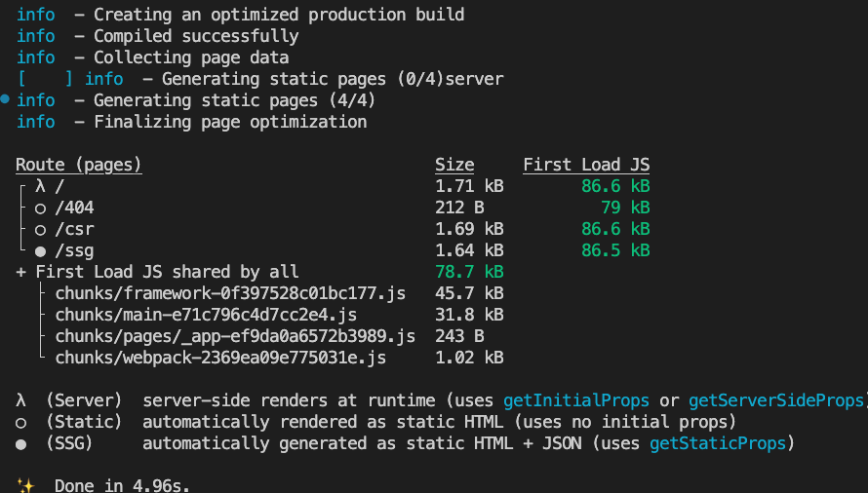The height and width of the screenshot is (493, 868).
Task: Click the 'Done in 4.96s.' text
Action: tap(122, 486)
